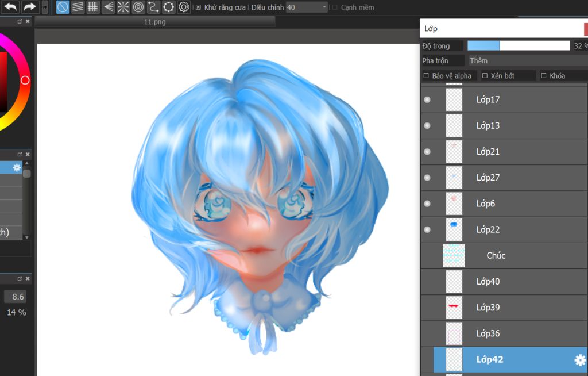Toggle the Cạnh mềm checkbox
Viewport: 588px width, 376px height.
(335, 7)
